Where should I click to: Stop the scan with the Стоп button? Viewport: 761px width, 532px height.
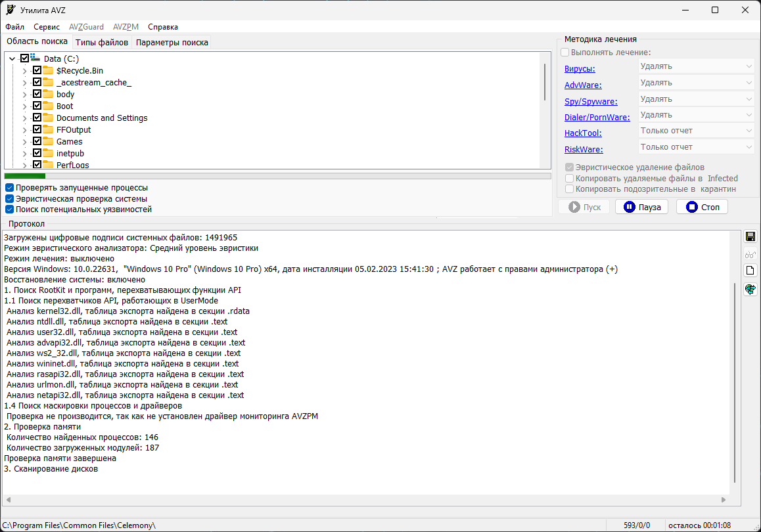(x=702, y=207)
